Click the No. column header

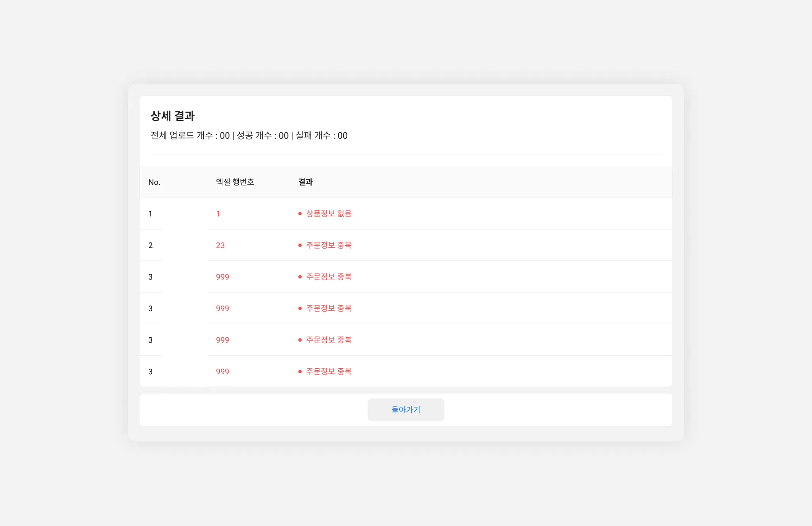[154, 182]
